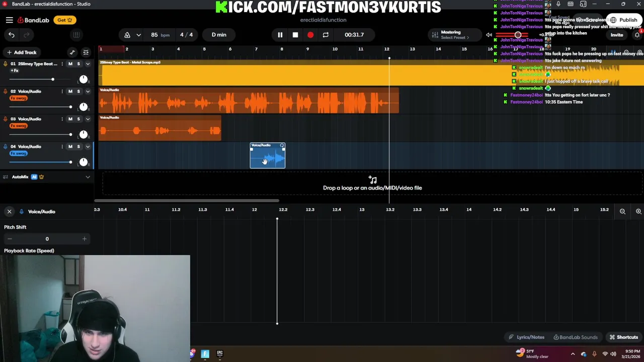This screenshot has width=644, height=362.
Task: Expand the AutoMix panel
Action: coord(88,177)
